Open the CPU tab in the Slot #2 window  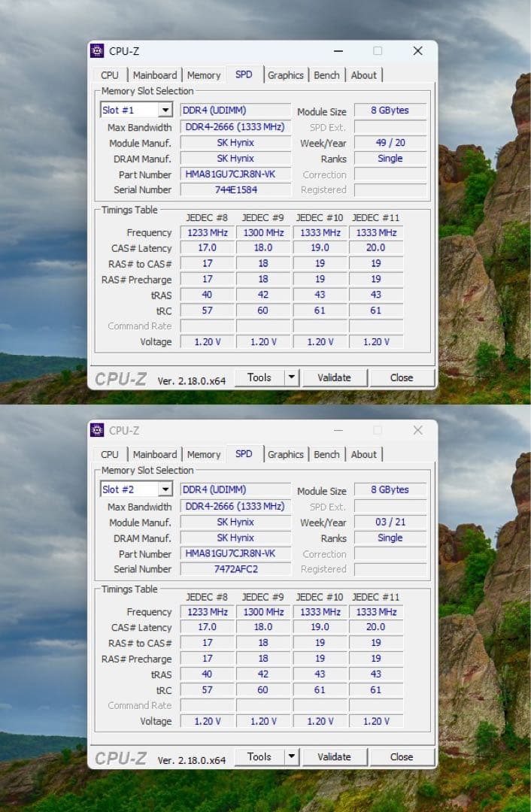[110, 454]
